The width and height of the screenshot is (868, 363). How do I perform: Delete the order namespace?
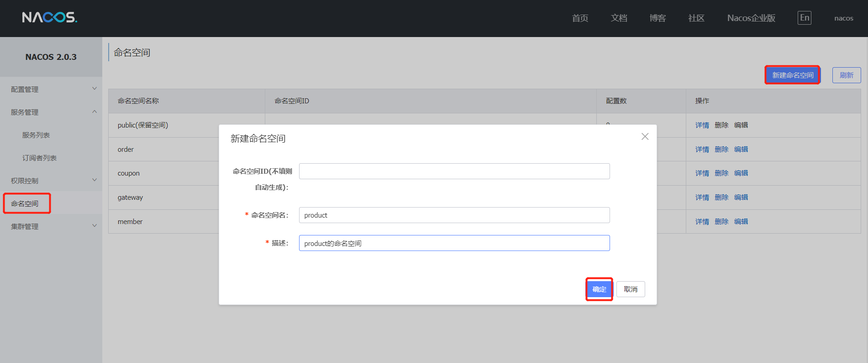click(x=721, y=149)
